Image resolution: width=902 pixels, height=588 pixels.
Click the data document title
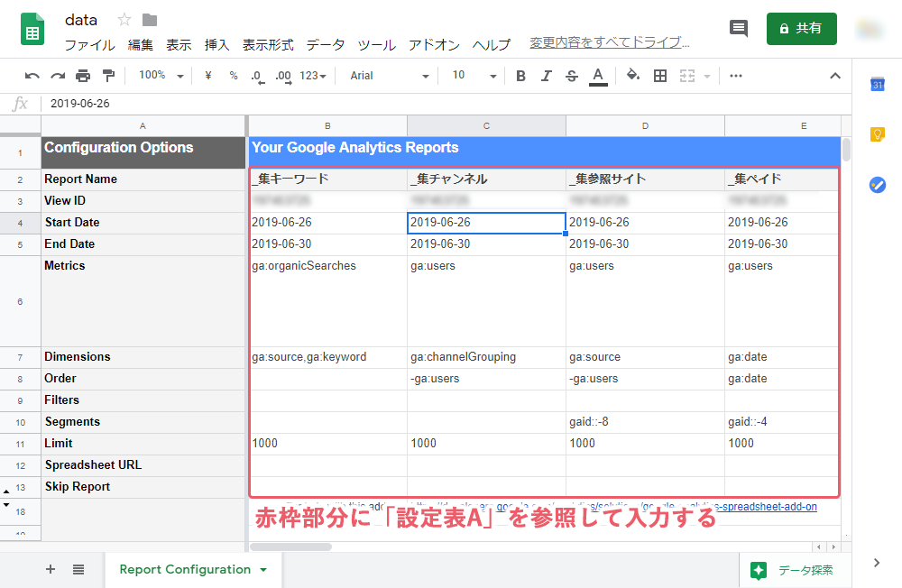tap(81, 20)
